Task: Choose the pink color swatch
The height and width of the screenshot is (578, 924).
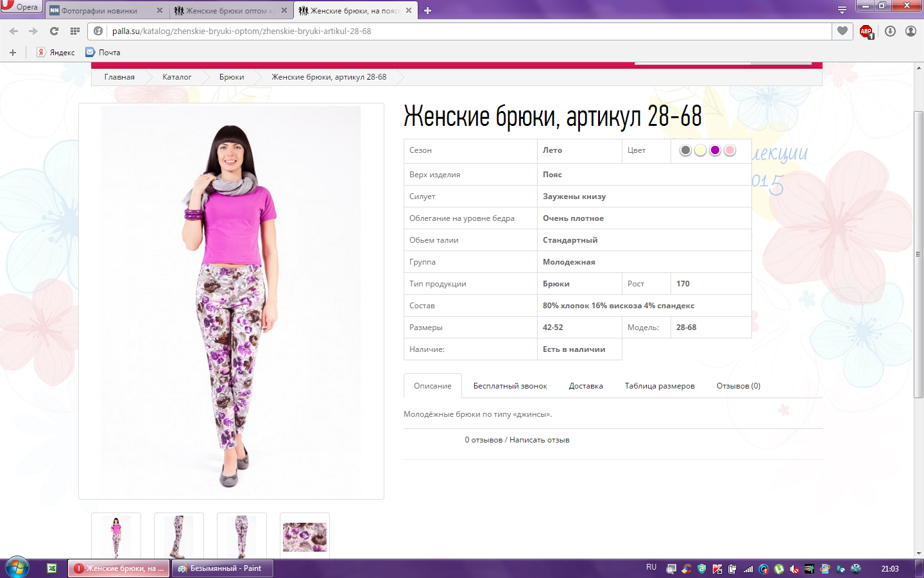Action: tap(730, 150)
